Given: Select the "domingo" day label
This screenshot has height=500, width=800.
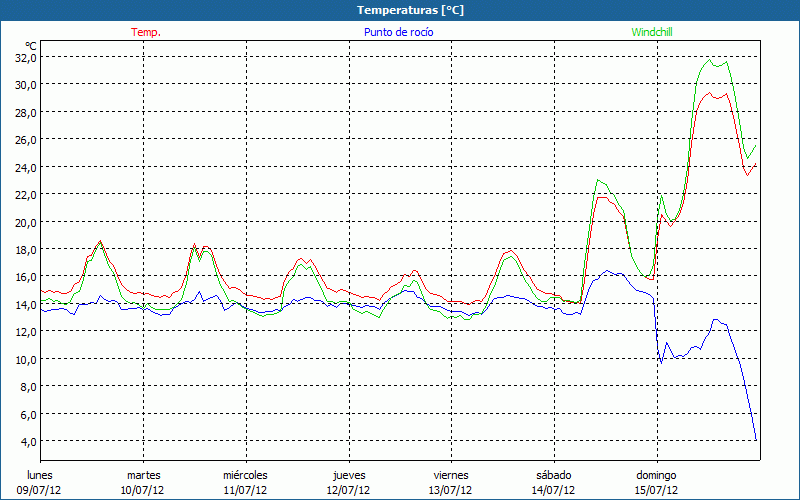Looking at the screenshot, I should 656,475.
